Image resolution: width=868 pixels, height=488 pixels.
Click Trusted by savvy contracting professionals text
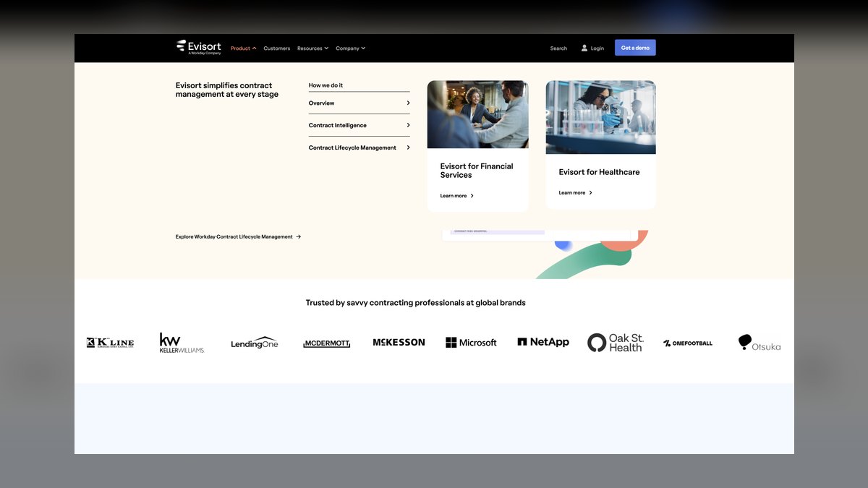click(416, 303)
